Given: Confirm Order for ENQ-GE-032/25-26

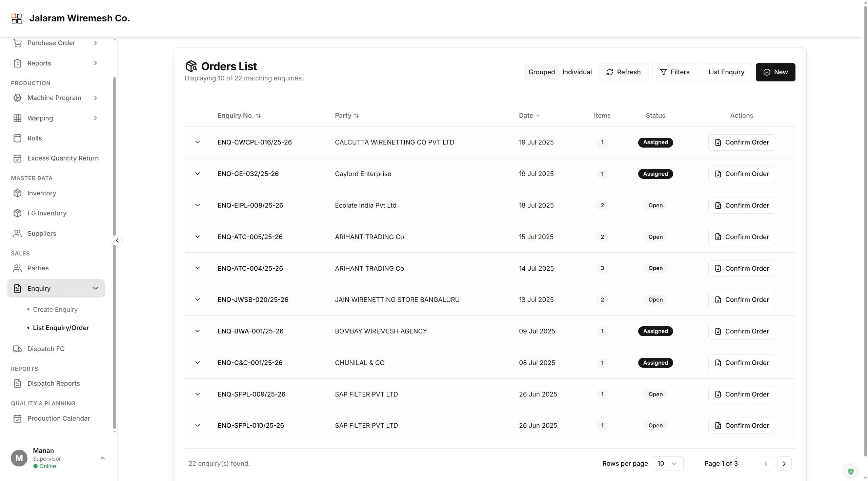Looking at the screenshot, I should pos(741,174).
